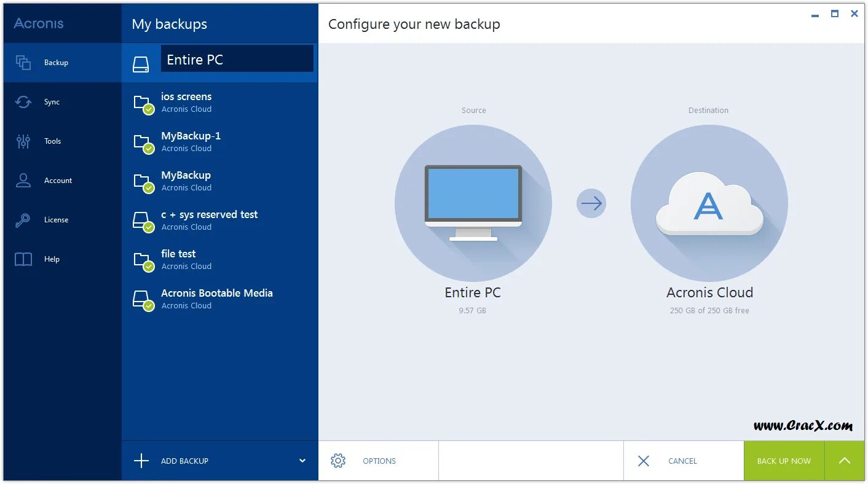The width and height of the screenshot is (868, 484).
Task: Expand Back Up Now schedule options chevron
Action: pos(845,461)
